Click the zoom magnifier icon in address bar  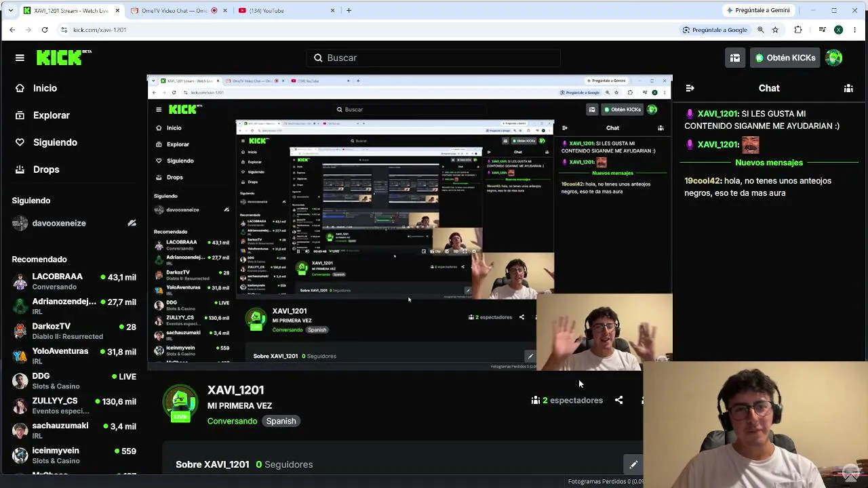[x=761, y=30]
